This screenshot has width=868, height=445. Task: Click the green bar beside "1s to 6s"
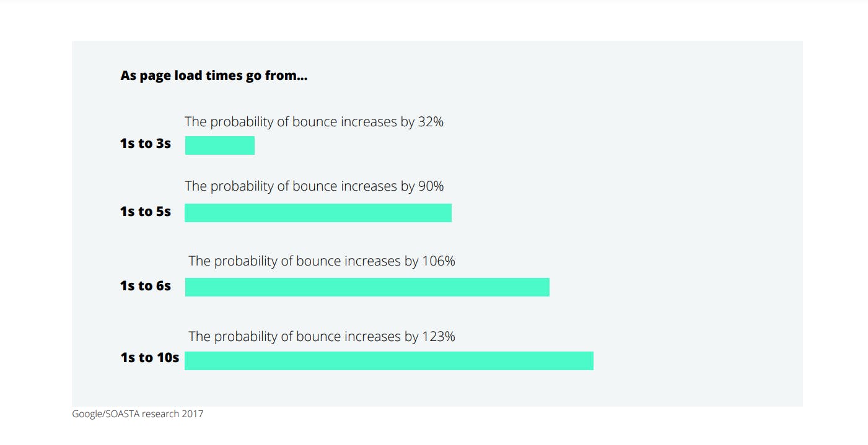click(x=367, y=287)
